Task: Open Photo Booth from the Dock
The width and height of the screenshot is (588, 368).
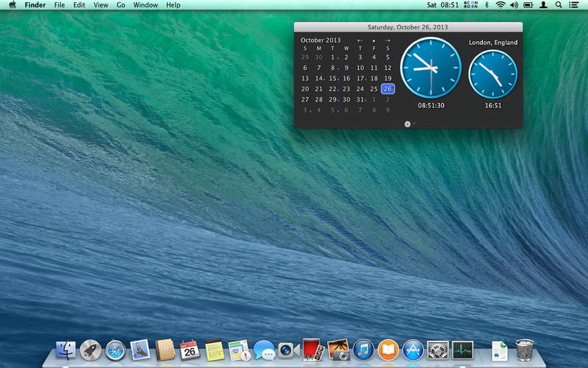Action: 313,350
